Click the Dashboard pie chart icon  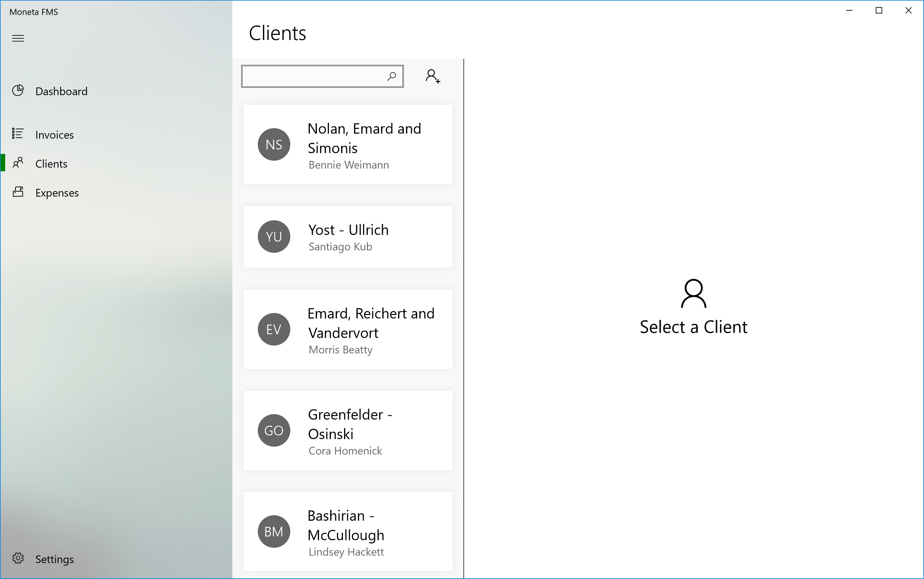tap(18, 91)
